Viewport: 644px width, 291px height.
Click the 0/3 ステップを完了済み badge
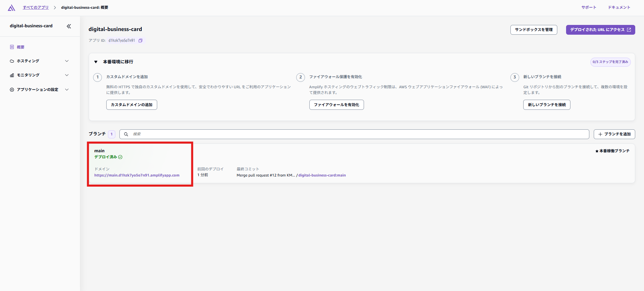610,62
